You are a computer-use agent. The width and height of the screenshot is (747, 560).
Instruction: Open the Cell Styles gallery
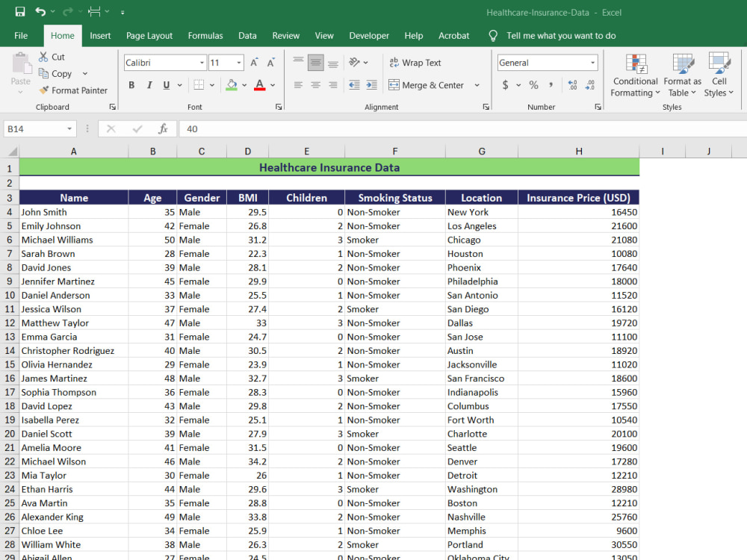coord(719,75)
